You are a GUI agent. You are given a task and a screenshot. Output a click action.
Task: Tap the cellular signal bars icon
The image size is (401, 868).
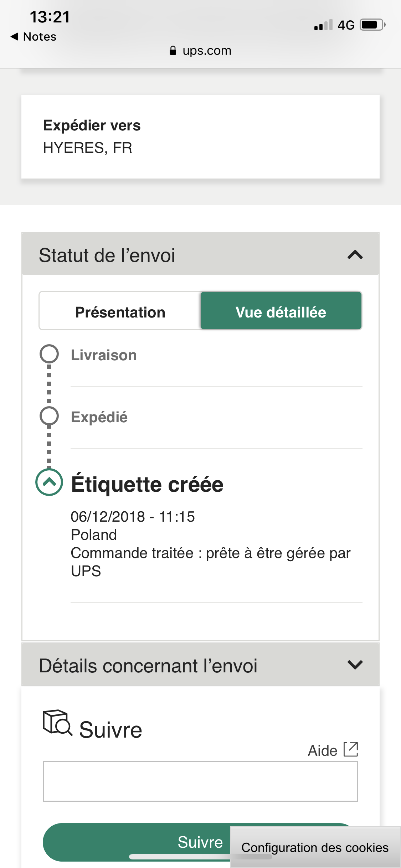tap(323, 25)
